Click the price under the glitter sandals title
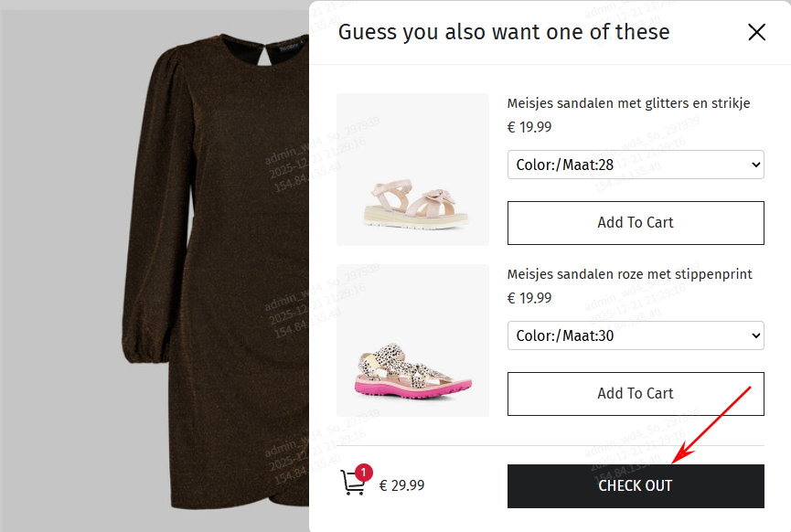Viewport: 791px width, 532px height. tap(529, 127)
